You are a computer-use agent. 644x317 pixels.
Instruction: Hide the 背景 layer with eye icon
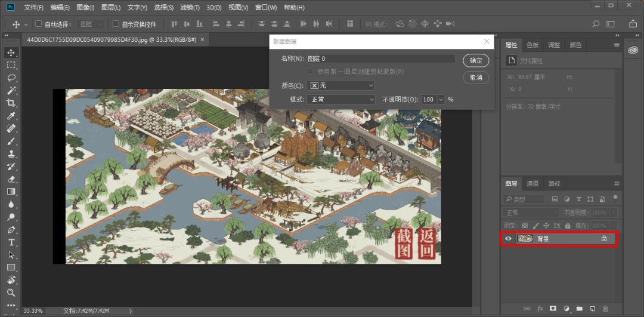[x=508, y=238]
